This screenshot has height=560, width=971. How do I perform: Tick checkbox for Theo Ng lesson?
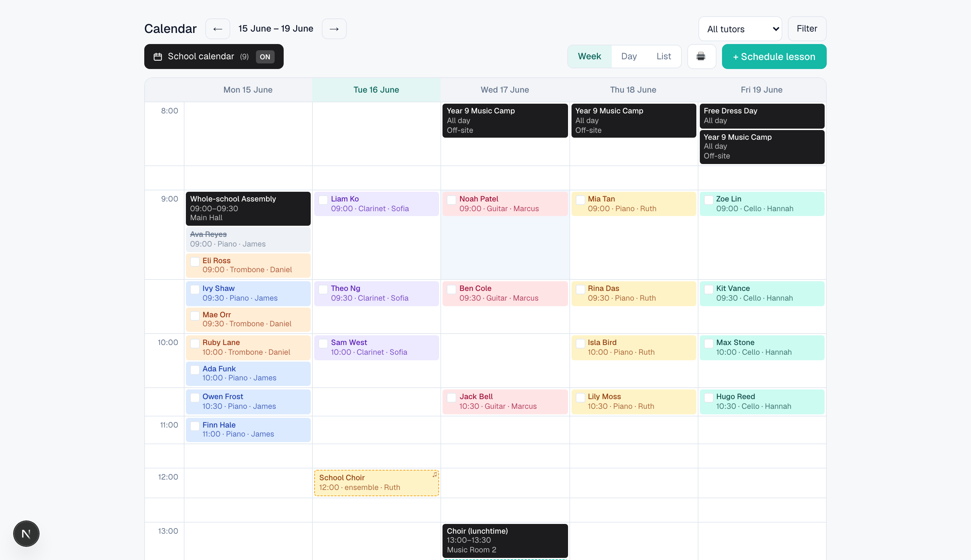click(x=324, y=289)
